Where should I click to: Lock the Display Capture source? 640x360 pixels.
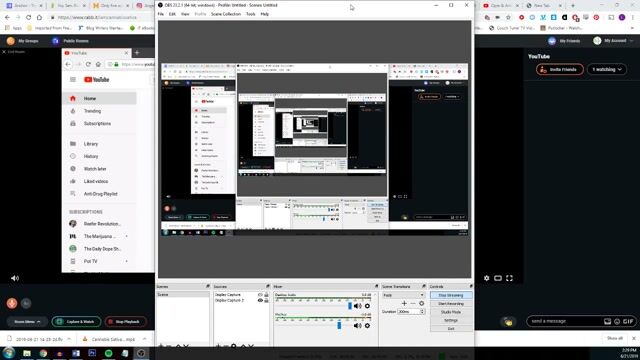pyautogui.click(x=267, y=295)
